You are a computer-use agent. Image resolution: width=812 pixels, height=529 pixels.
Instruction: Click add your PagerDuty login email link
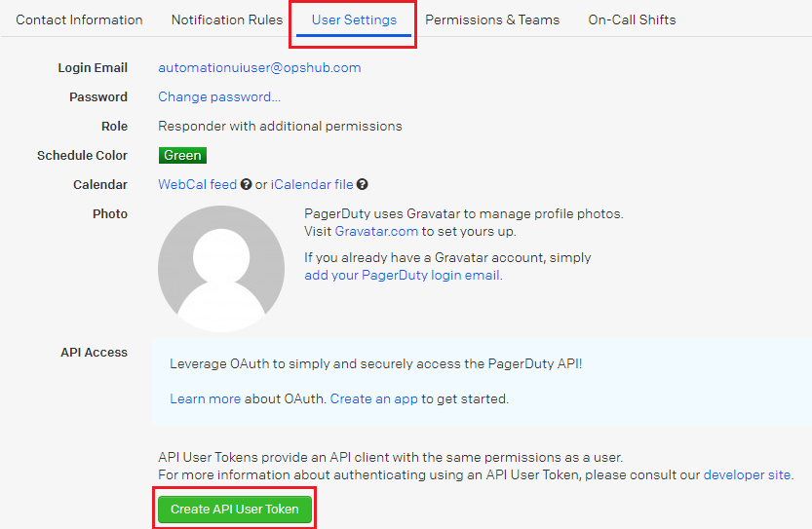[x=403, y=275]
